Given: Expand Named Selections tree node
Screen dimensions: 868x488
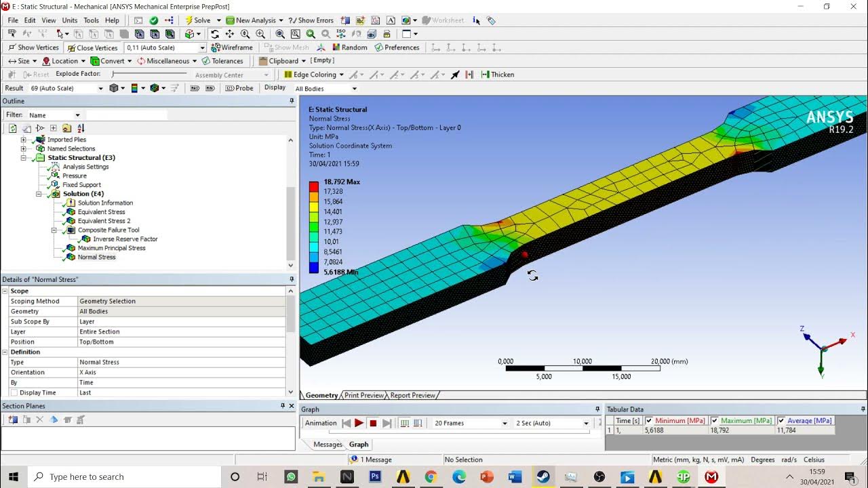Looking at the screenshot, I should [24, 148].
